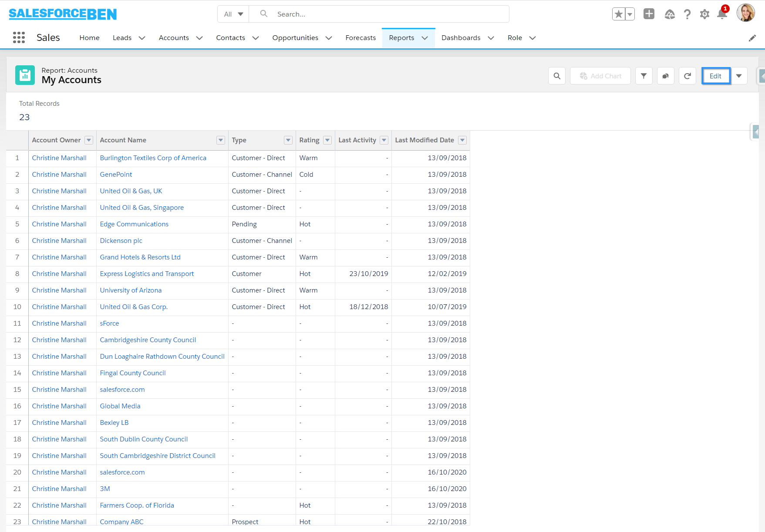Go to the Forecasts tab
This screenshot has width=765, height=532.
point(360,38)
